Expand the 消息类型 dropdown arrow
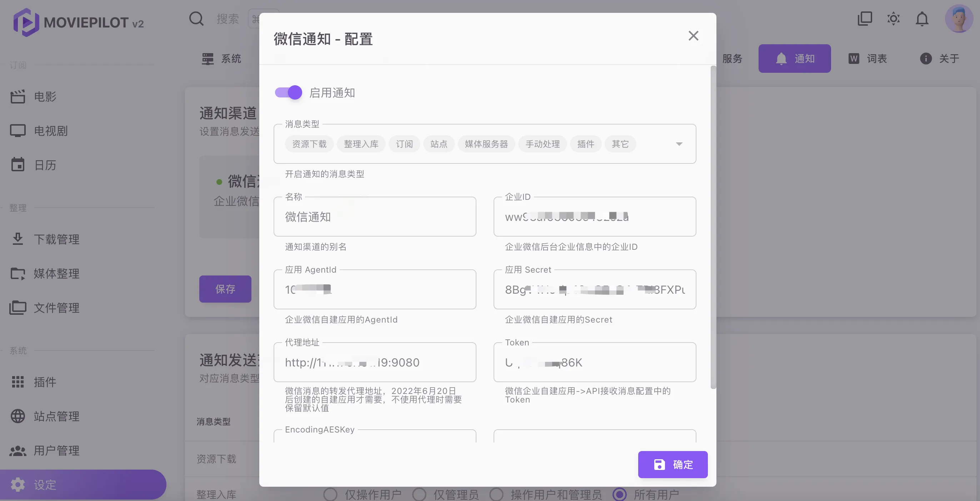This screenshot has width=980, height=501. pos(679,144)
